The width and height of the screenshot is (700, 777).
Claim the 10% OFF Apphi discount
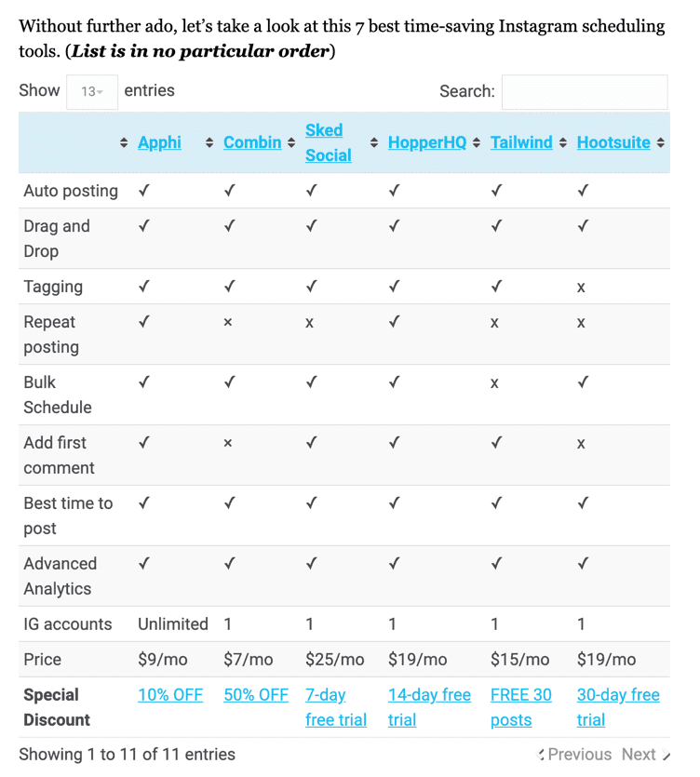pyautogui.click(x=169, y=695)
